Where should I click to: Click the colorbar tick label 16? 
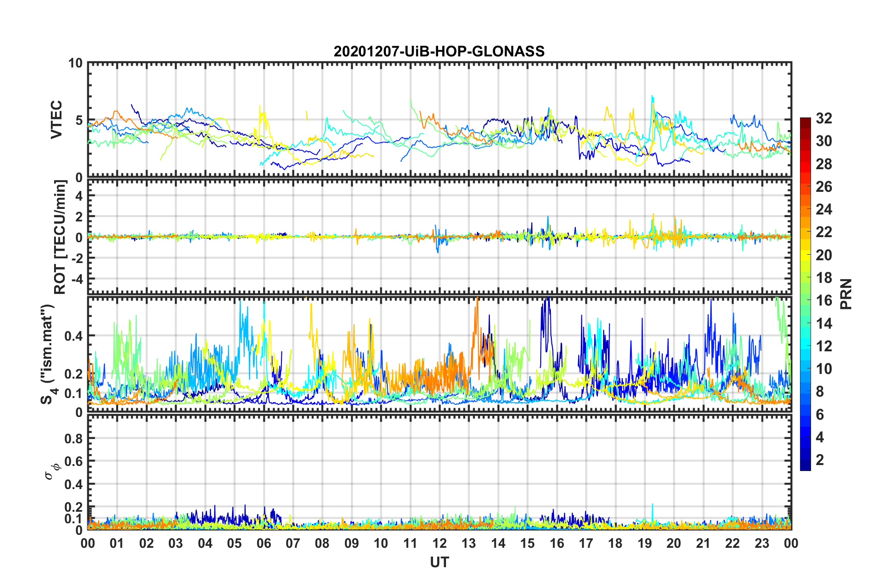pyautogui.click(x=824, y=300)
